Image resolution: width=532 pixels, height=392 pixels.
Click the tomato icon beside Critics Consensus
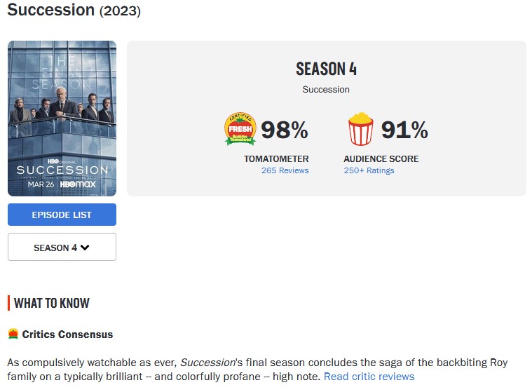click(13, 334)
